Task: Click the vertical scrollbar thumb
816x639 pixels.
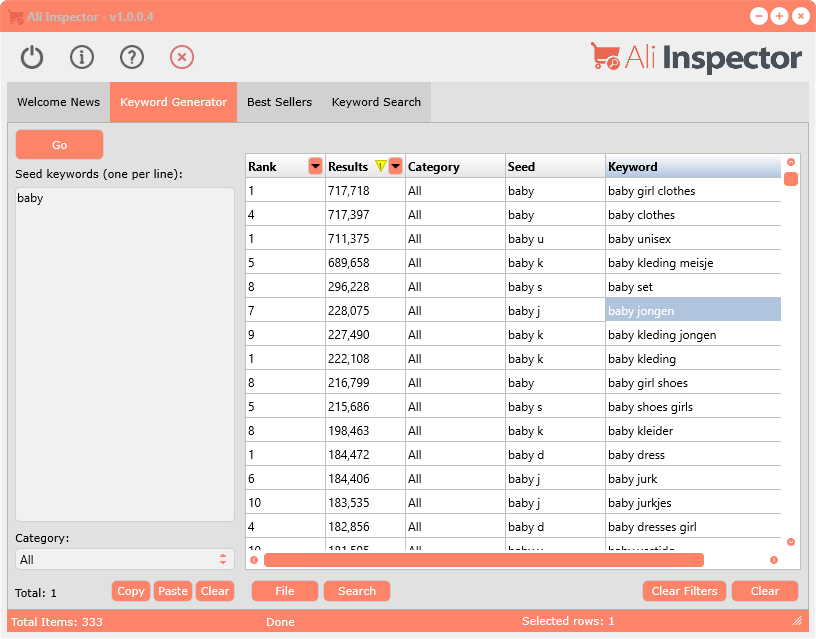Action: click(x=790, y=179)
